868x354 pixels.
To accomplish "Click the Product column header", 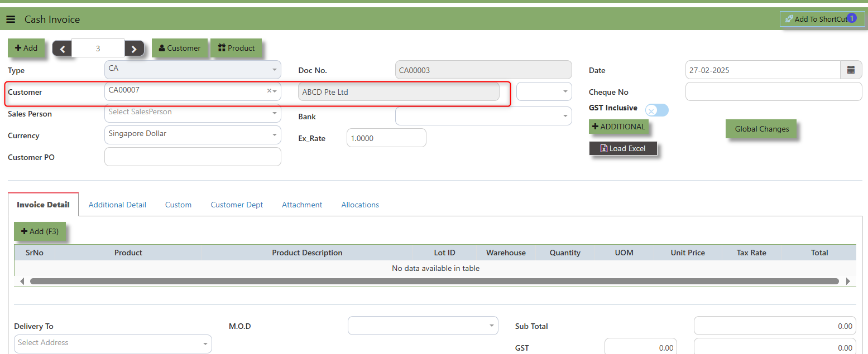I will [128, 253].
